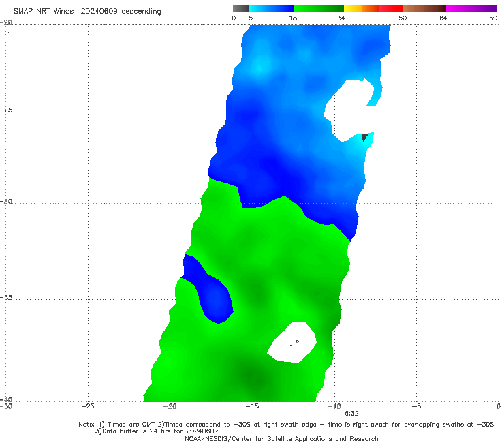The height and width of the screenshot is (443, 504).
Task: Click the small island marks inside white gap
Action: tap(294, 344)
